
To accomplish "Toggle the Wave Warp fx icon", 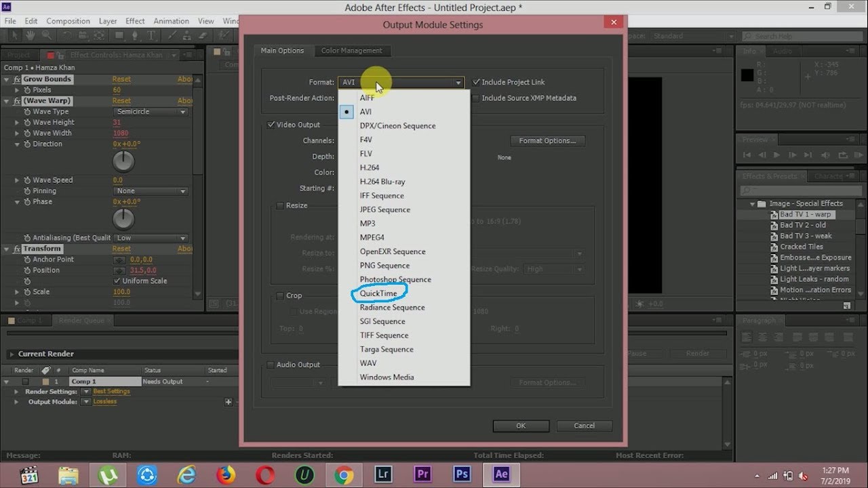I will 17,101.
